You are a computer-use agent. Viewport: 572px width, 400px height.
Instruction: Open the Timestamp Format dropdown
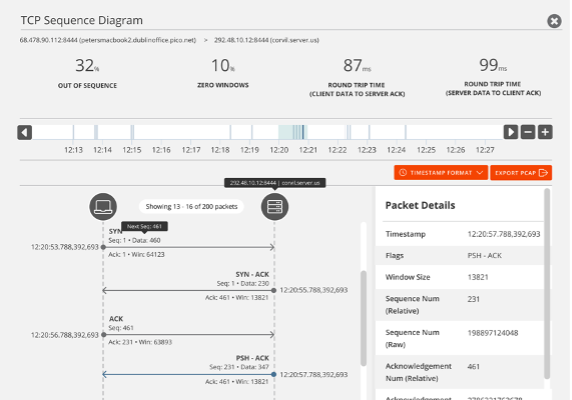441,172
